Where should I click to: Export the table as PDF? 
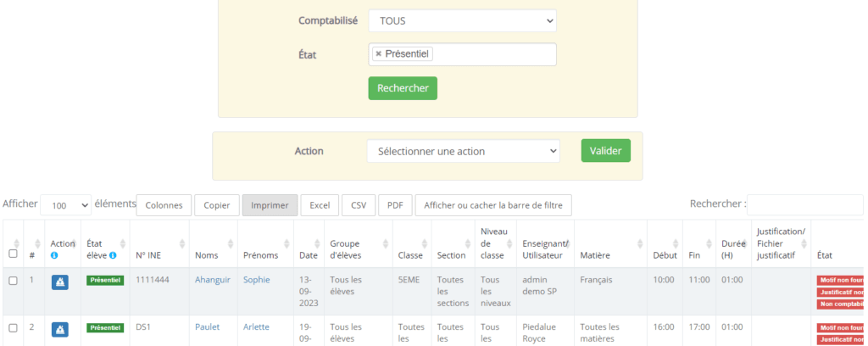tap(394, 205)
